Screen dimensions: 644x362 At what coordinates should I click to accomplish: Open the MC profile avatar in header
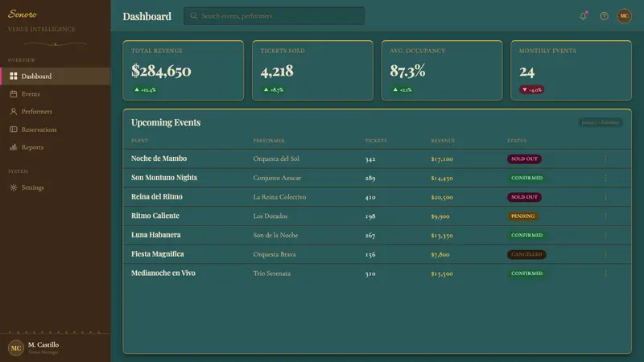click(x=625, y=16)
